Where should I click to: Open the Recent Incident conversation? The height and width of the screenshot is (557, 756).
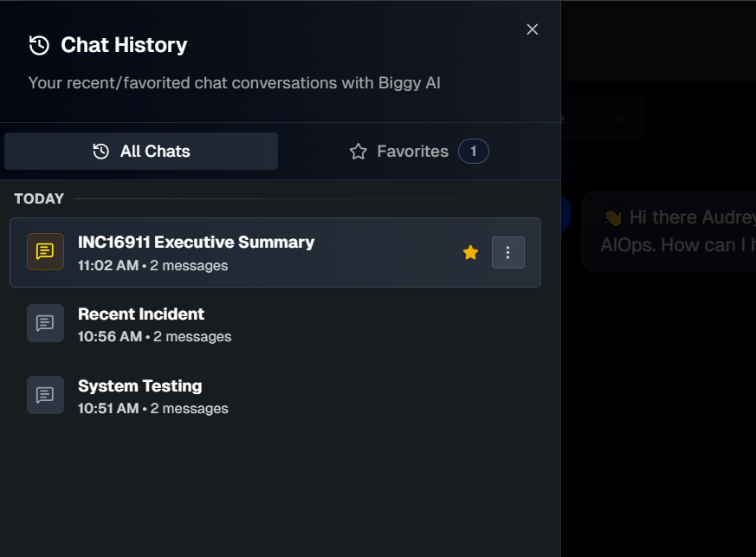pyautogui.click(x=141, y=314)
